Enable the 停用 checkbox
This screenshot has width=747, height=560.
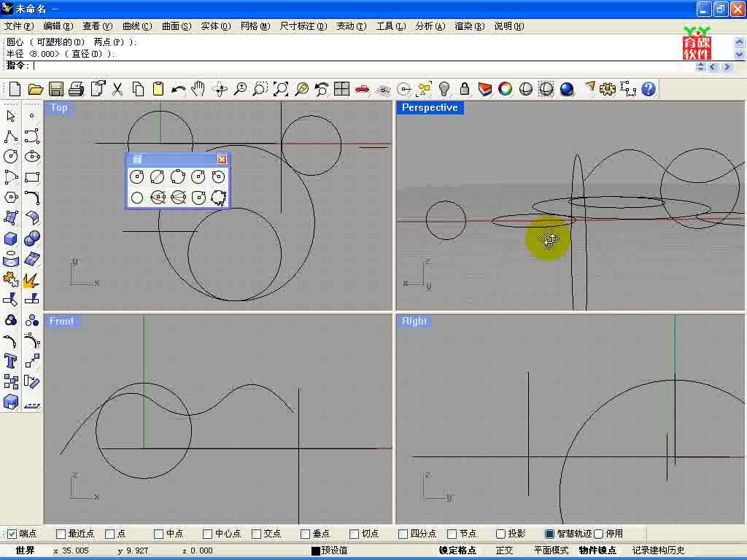click(599, 534)
